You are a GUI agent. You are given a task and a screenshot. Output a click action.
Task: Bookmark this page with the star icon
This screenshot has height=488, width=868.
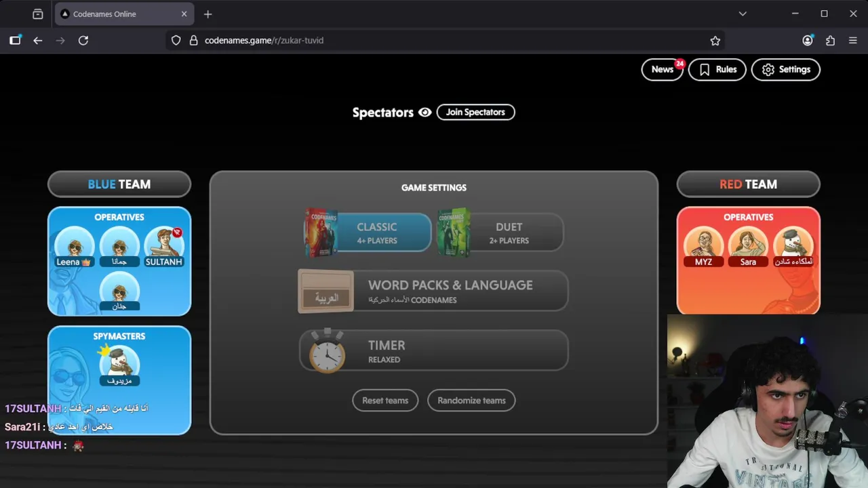tap(715, 41)
